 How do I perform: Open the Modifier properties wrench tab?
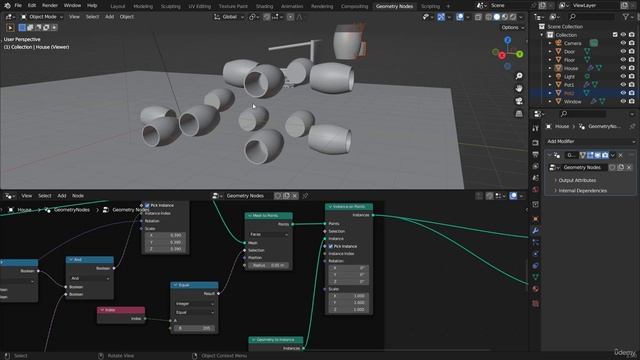click(x=536, y=231)
